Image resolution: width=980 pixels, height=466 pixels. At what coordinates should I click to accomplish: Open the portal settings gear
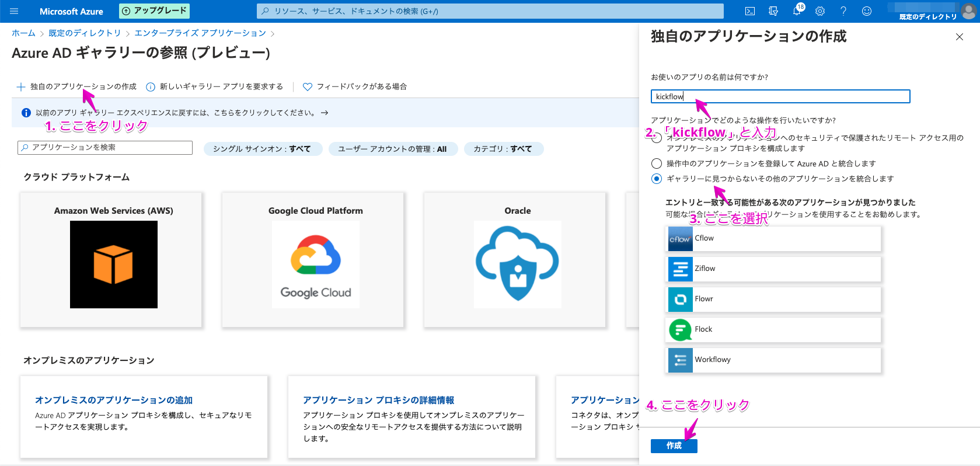click(x=820, y=11)
